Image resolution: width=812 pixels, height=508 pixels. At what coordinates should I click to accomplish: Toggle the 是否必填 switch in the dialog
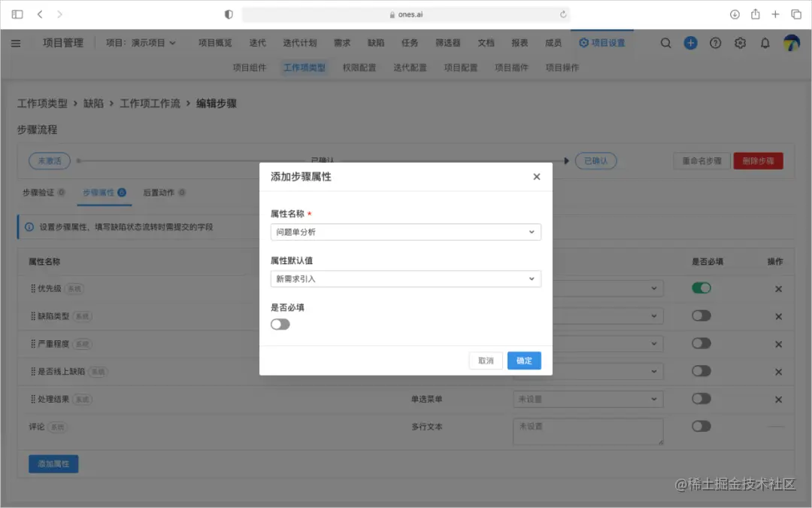[280, 324]
